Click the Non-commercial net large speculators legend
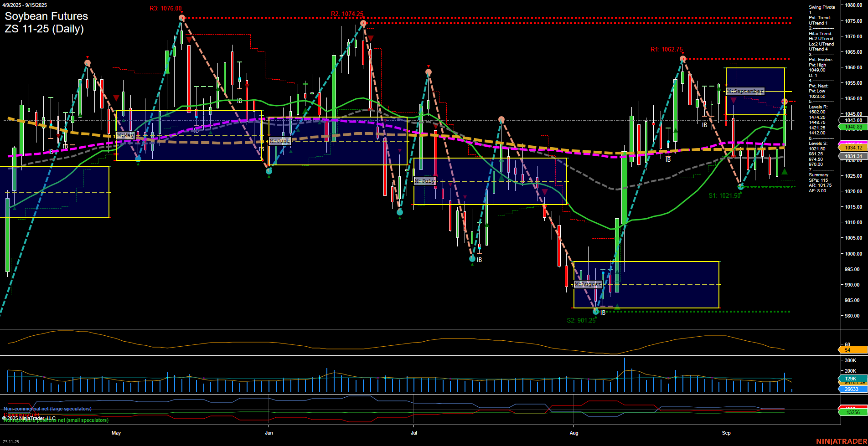 (47, 409)
